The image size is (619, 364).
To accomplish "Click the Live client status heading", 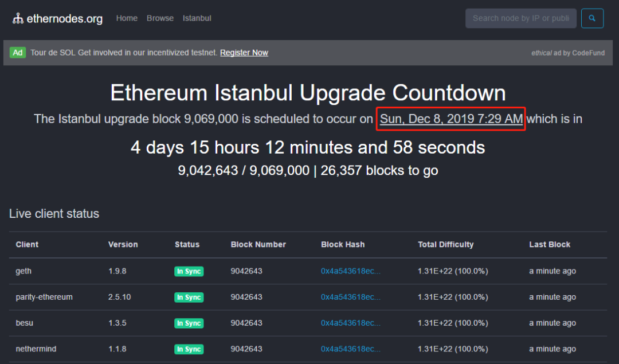I will click(54, 214).
